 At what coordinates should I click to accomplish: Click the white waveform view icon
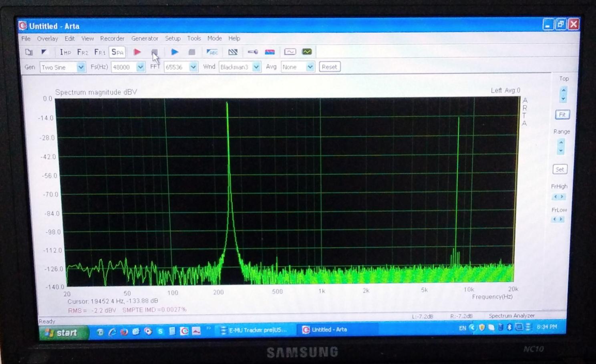pos(290,52)
